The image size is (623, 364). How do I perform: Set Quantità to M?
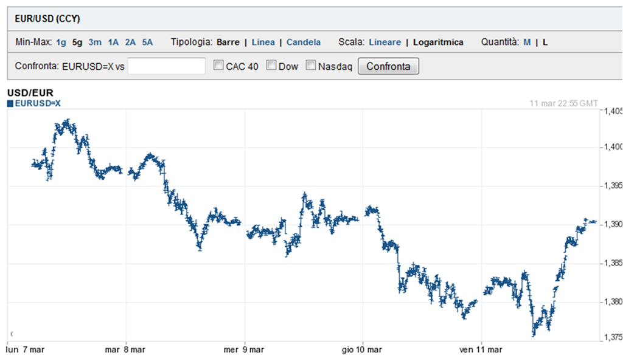(526, 42)
